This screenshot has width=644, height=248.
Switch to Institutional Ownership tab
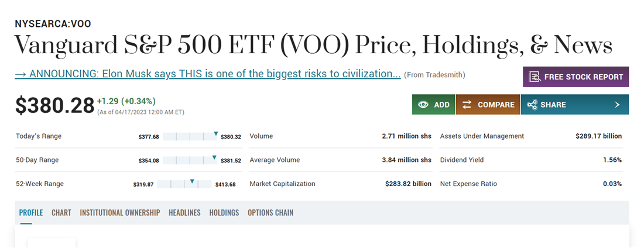120,213
